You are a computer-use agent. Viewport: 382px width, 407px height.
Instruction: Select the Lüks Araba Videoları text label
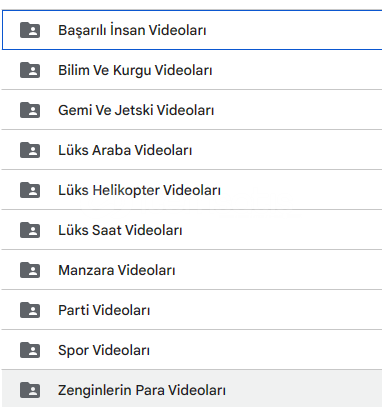click(125, 150)
